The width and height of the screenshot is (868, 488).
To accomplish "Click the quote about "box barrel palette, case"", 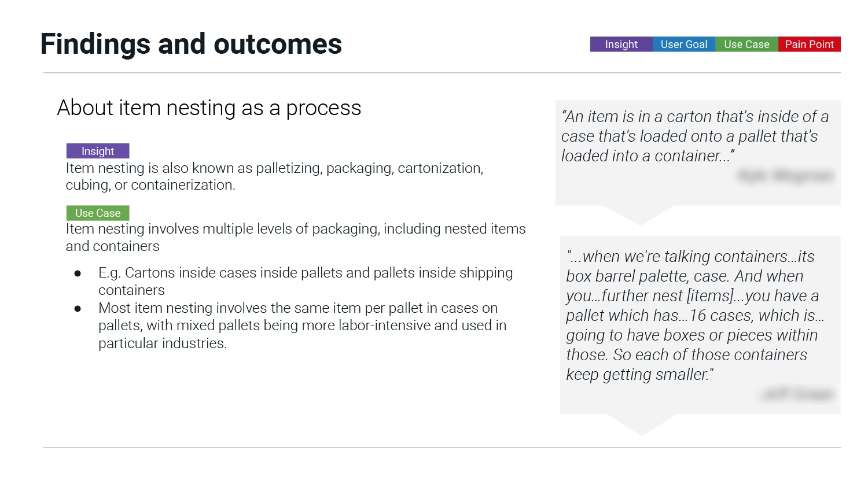I will 696,315.
